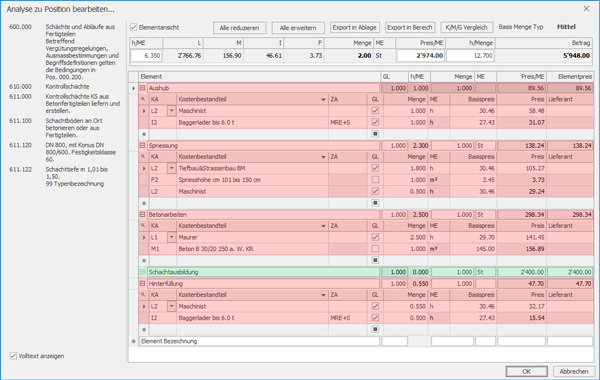The height and width of the screenshot is (380, 600).
Task: Click search magnifier icon in Betonarbeiten header
Action: tap(143, 226)
